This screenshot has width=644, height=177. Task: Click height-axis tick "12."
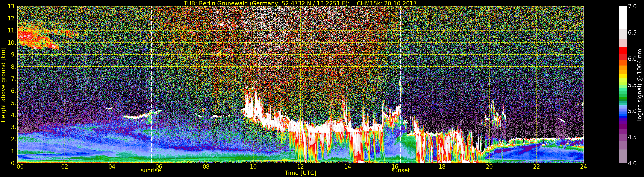12,18
